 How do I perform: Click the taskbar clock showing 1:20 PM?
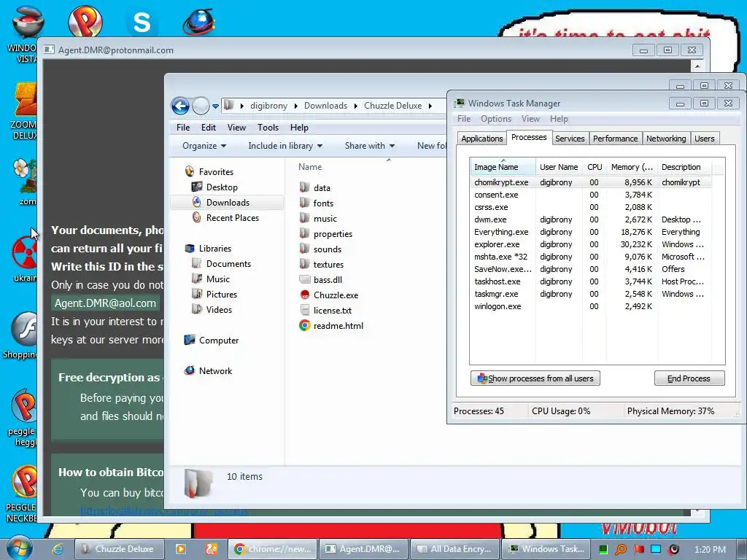[710, 550]
